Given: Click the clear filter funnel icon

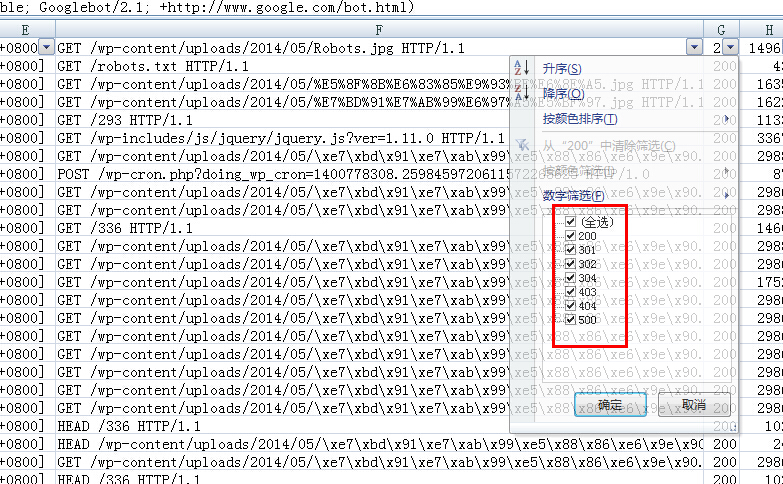Looking at the screenshot, I should (522, 146).
